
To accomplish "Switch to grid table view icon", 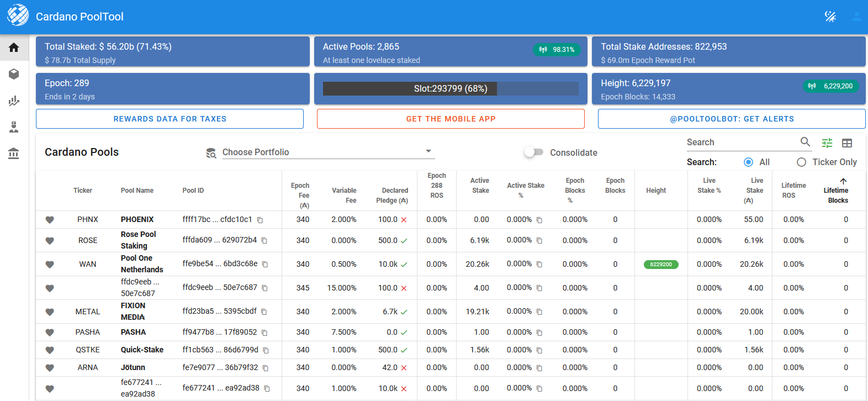I will [847, 143].
